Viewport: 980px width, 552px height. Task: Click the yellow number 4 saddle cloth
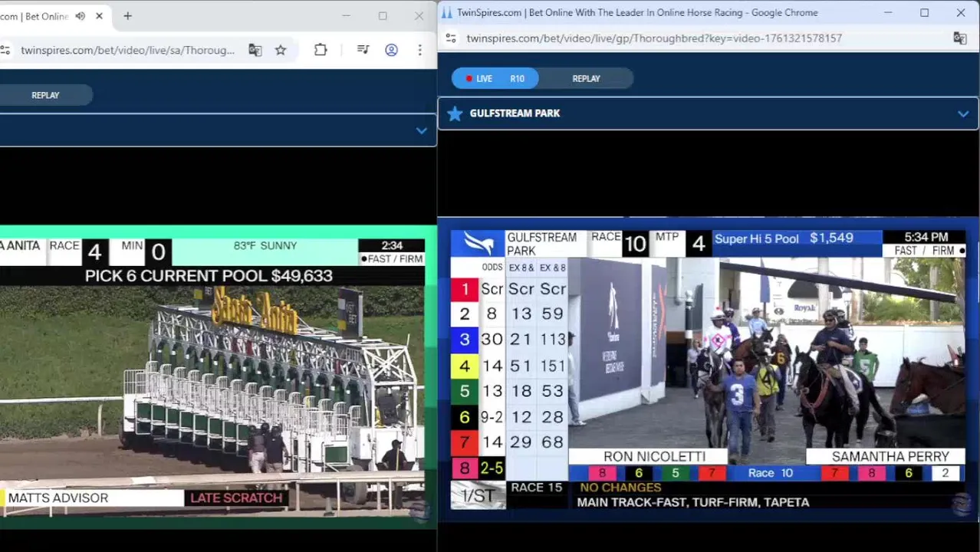coord(465,366)
